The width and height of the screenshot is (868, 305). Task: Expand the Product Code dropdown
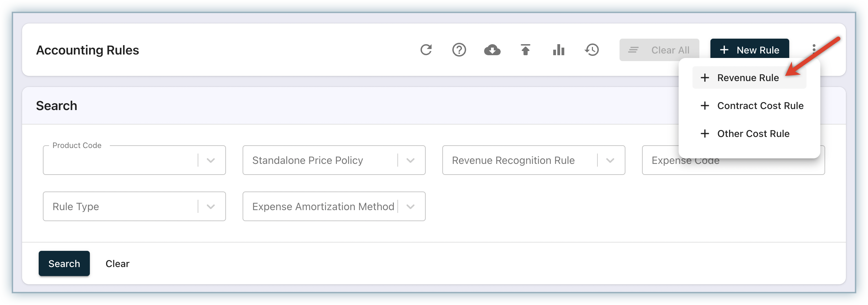tap(211, 160)
